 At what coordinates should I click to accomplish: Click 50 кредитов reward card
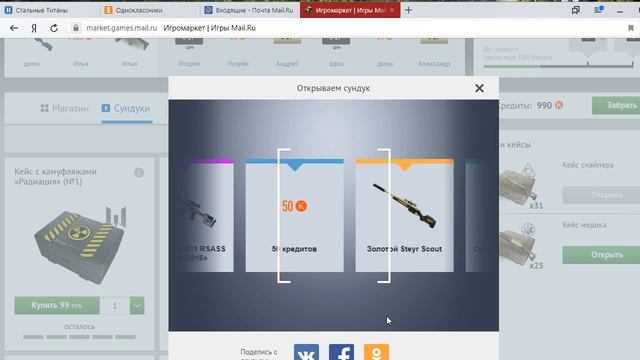[x=294, y=216]
